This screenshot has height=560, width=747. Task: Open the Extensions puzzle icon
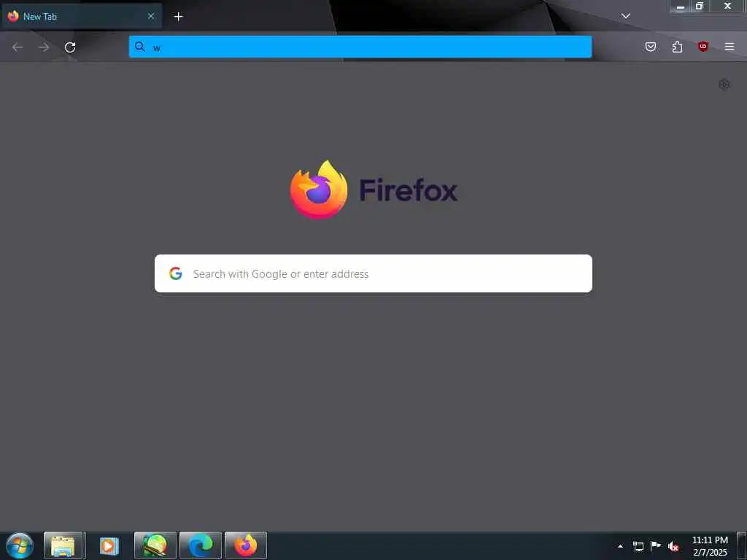(x=677, y=47)
